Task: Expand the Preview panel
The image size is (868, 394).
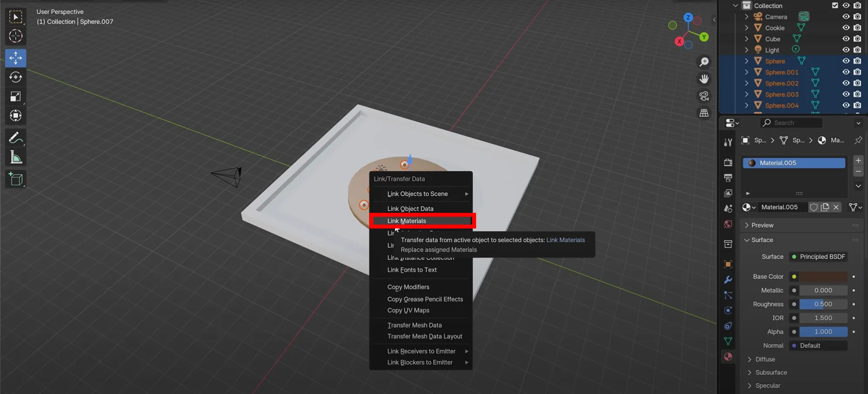Action: click(762, 225)
